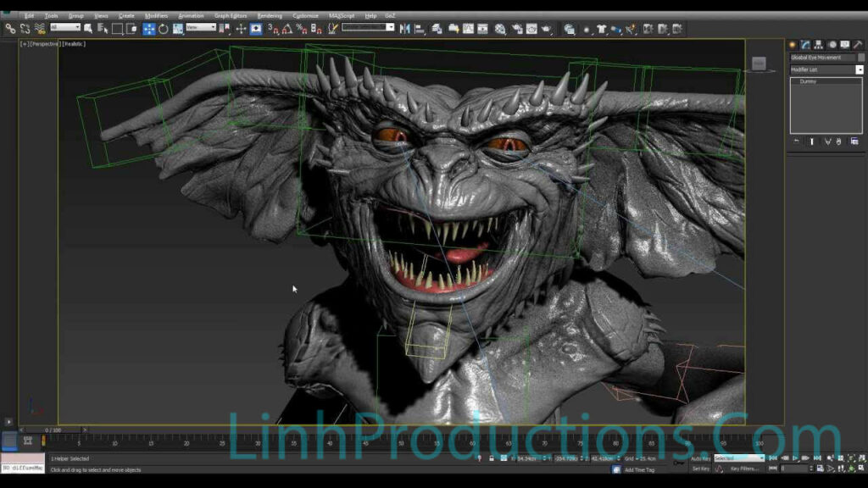
Task: Click Use Pivot Point Center button
Action: [224, 29]
